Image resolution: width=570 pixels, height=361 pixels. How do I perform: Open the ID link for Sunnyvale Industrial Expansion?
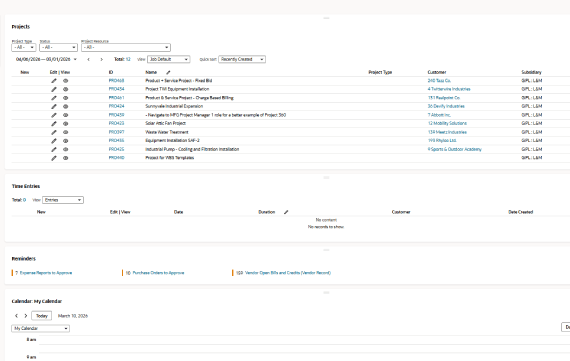pos(116,106)
